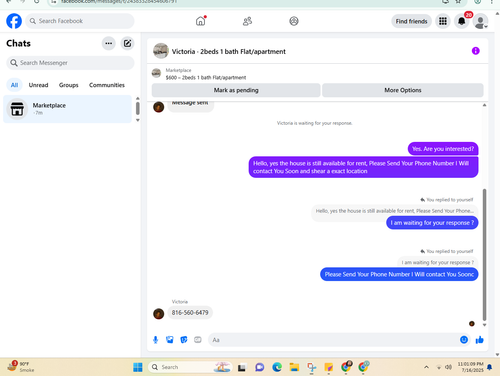The image size is (500, 376).
Task: Open the Facebook logo home link
Action: 14,21
